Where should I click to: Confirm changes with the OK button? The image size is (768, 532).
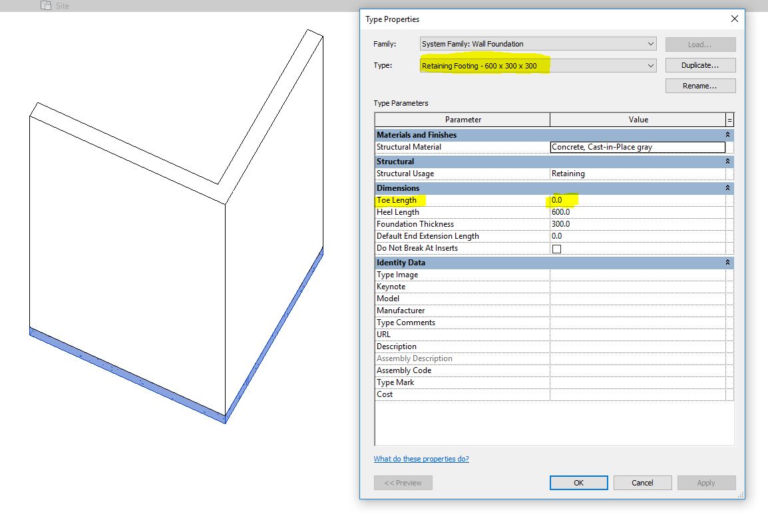578,483
